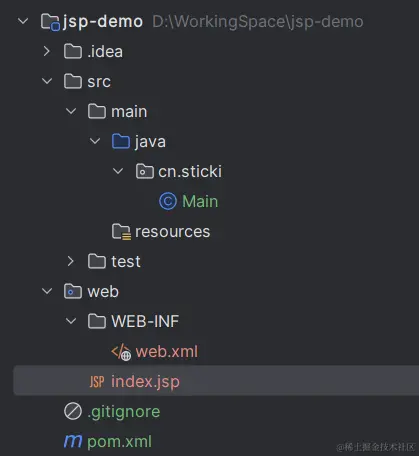Expand the test folder
This screenshot has height=456, width=419.
(70, 261)
